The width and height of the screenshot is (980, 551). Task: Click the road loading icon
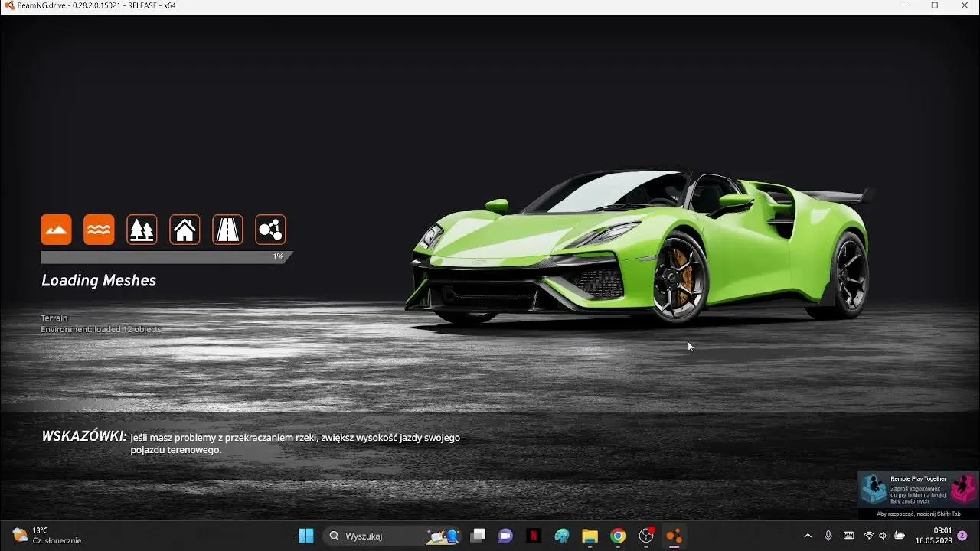point(227,230)
